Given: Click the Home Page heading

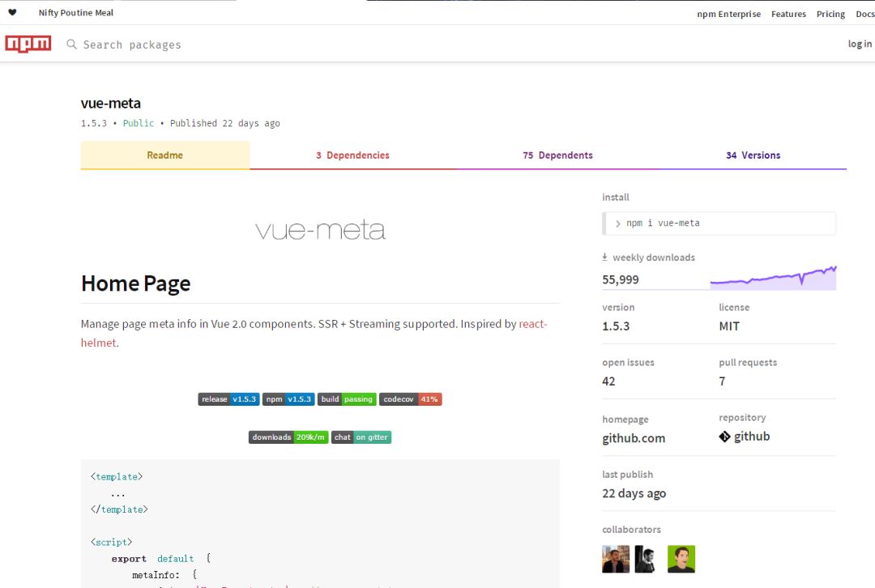Looking at the screenshot, I should (x=135, y=283).
